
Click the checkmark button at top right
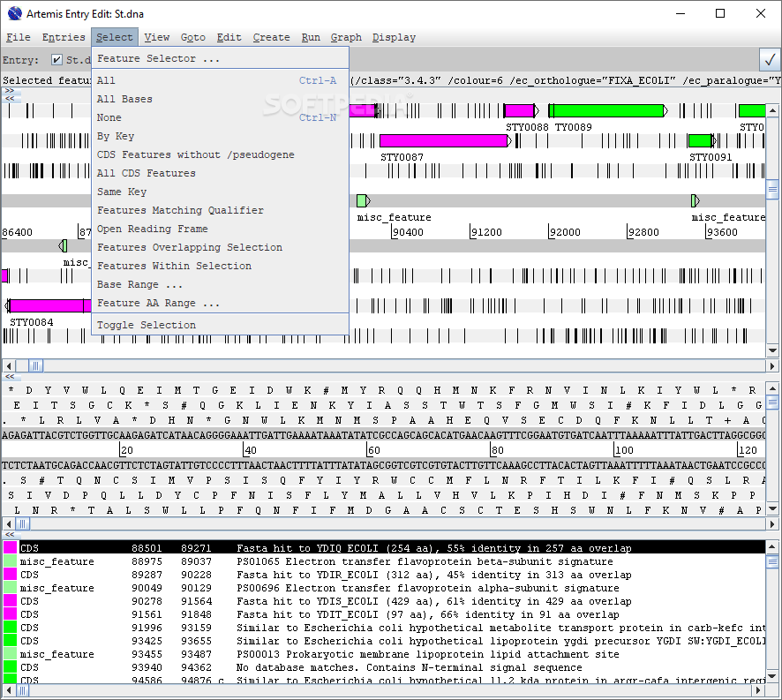770,60
